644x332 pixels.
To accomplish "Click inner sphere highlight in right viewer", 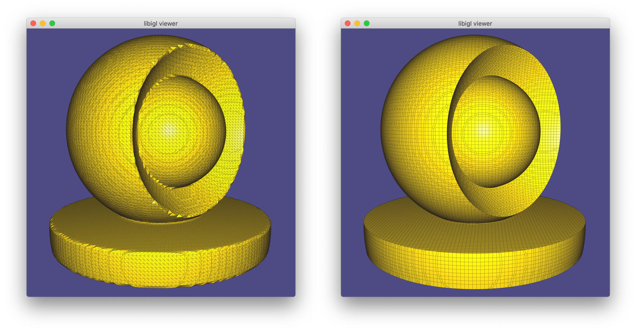I will (484, 130).
